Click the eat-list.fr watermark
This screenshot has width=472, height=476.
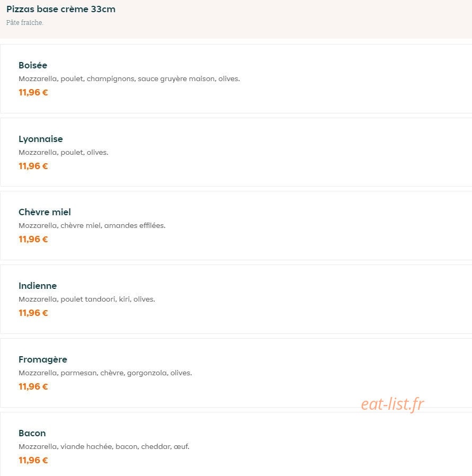(393, 404)
